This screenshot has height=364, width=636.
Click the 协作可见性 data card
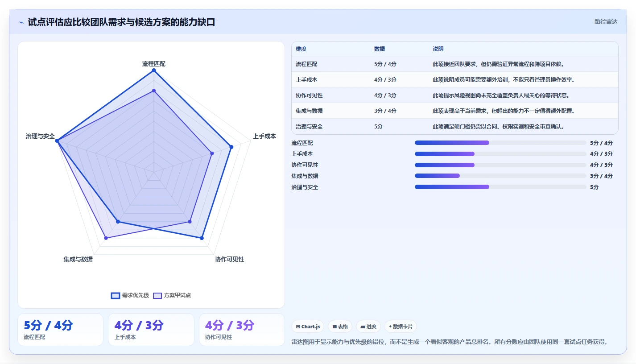pyautogui.click(x=242, y=330)
